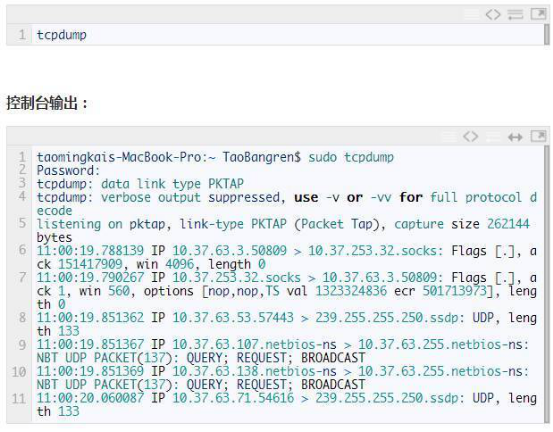Open top tcpdump code in new window

(538, 14)
